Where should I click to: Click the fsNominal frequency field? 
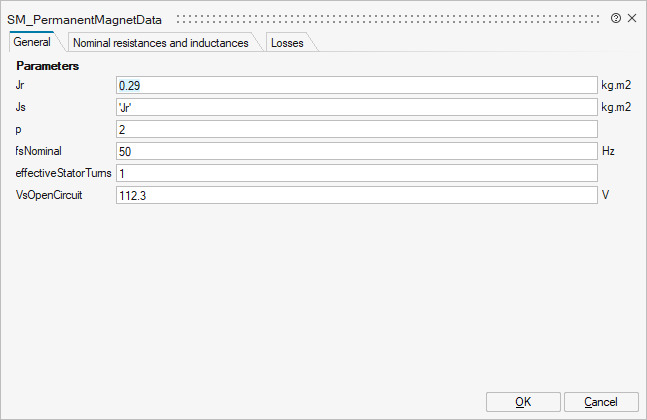[x=357, y=152]
